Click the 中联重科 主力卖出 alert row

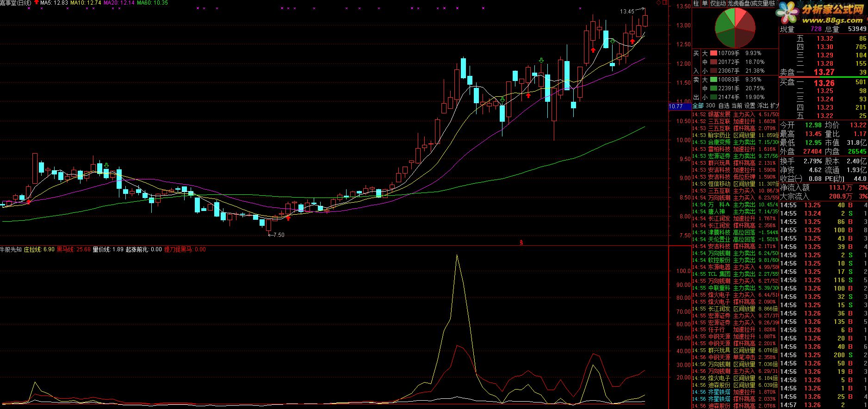pos(735,288)
